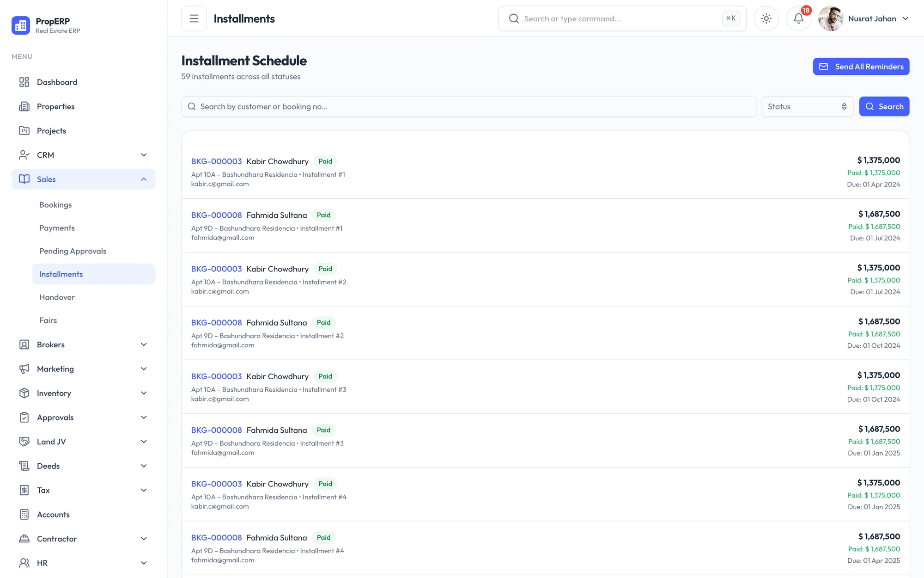This screenshot has width=924, height=578.
Task: Open the Status filter dropdown
Action: pos(807,106)
